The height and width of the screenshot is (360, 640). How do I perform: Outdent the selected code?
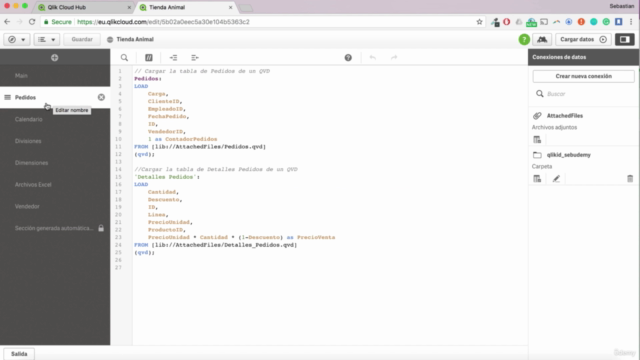[x=195, y=58]
